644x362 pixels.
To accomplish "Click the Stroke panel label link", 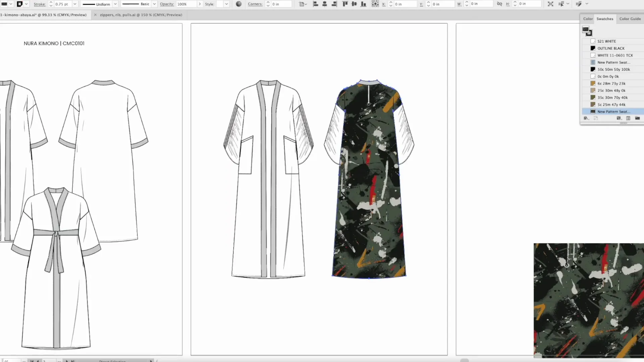I will tap(40, 4).
